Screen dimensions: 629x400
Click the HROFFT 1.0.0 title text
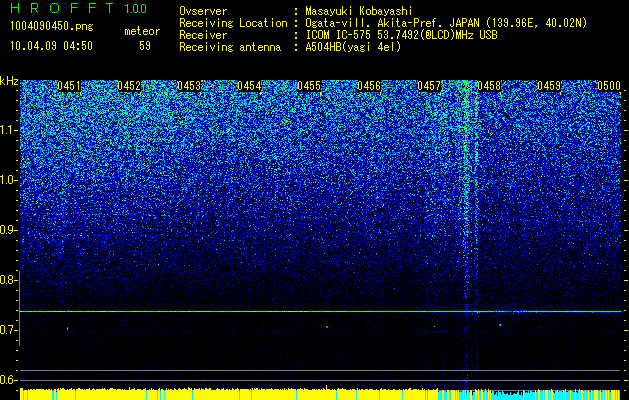pyautogui.click(x=79, y=8)
